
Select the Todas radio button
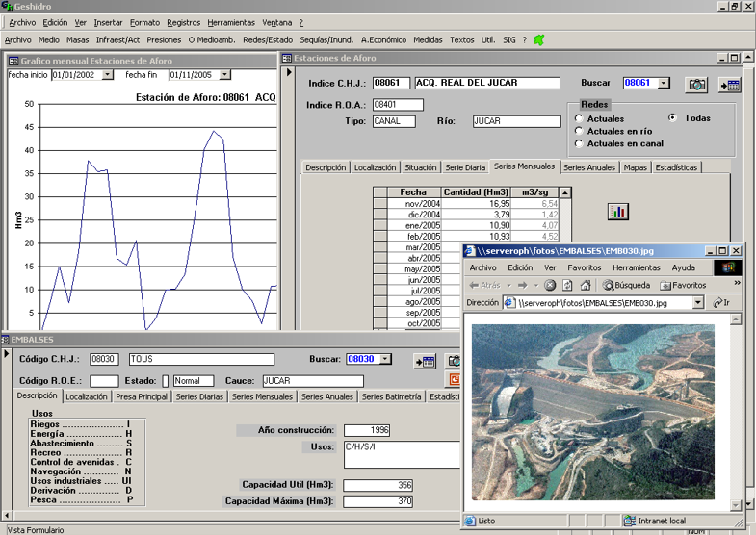point(672,117)
